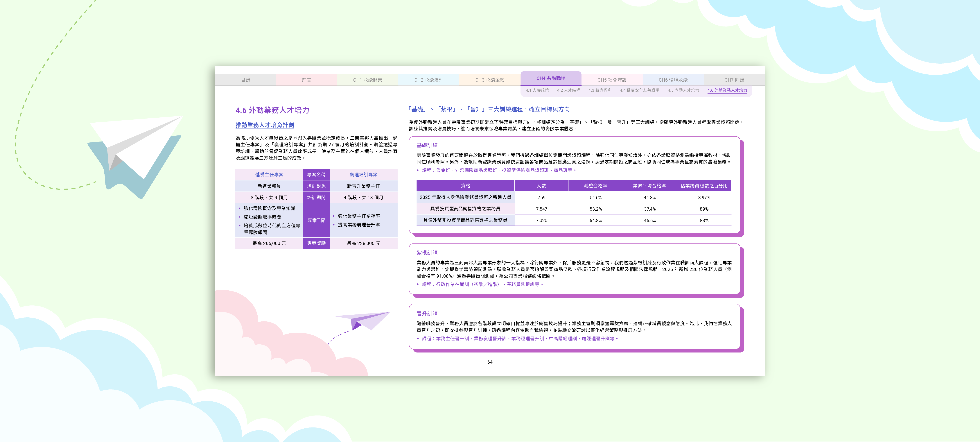Click the 培訓對象 purple cell
The width and height of the screenshot is (980, 442).
316,186
